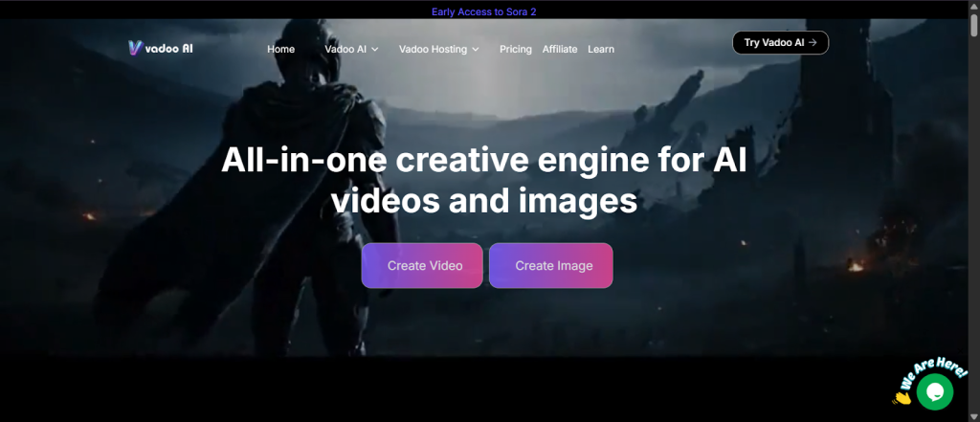Select the Affiliate nav link
Viewport: 980px width, 422px height.
click(x=560, y=49)
